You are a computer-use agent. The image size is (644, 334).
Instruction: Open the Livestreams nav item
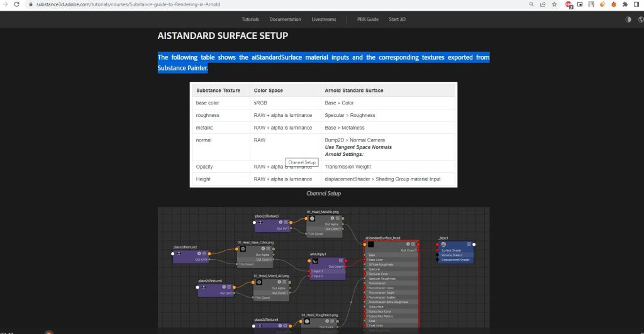324,19
